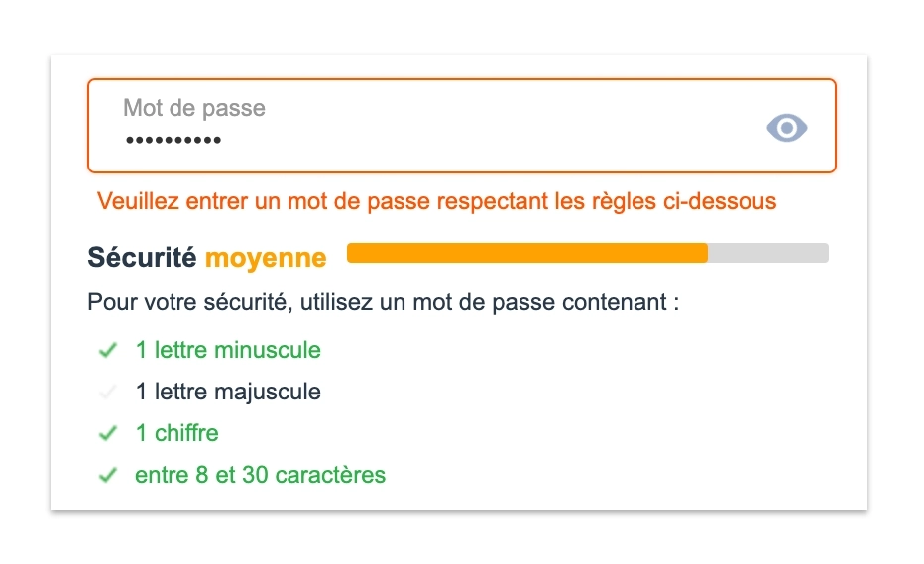Click the gray unfilled end of the strength bar
924x564 pixels.
(x=767, y=253)
